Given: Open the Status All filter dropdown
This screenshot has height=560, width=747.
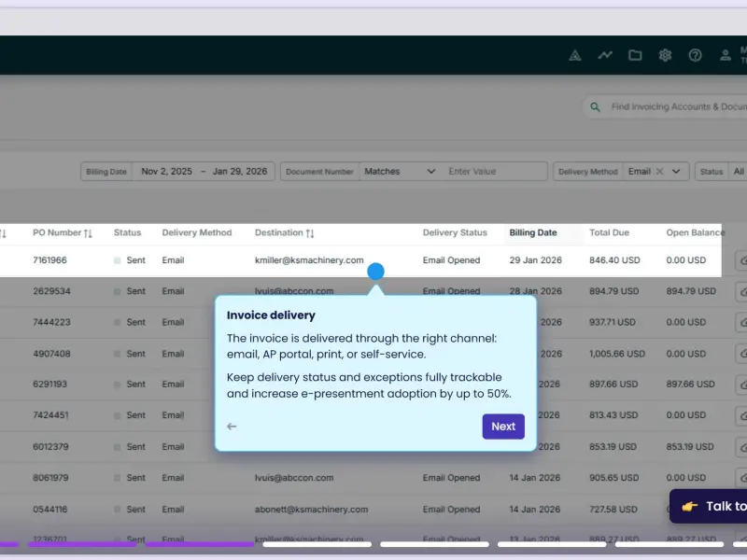Looking at the screenshot, I should click(738, 172).
